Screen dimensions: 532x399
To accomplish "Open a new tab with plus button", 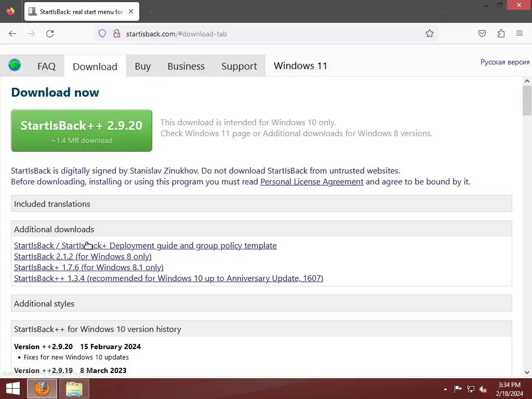I will click(x=151, y=11).
